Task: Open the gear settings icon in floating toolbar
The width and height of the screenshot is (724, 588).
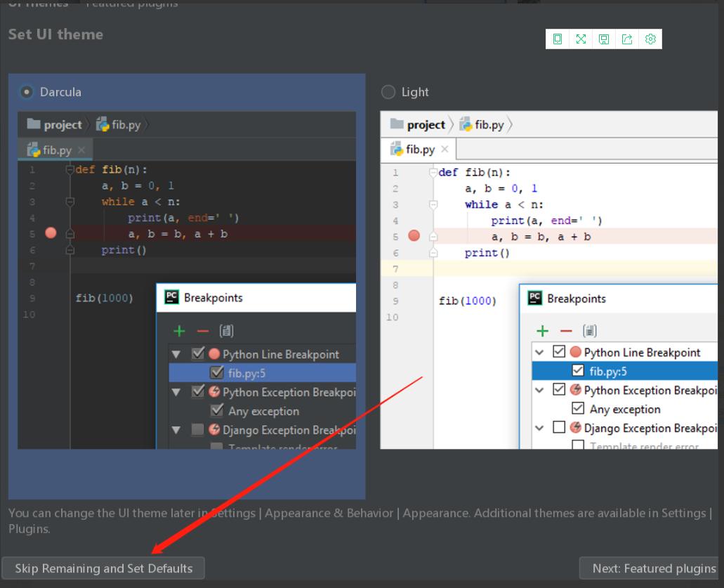Action: pos(650,39)
